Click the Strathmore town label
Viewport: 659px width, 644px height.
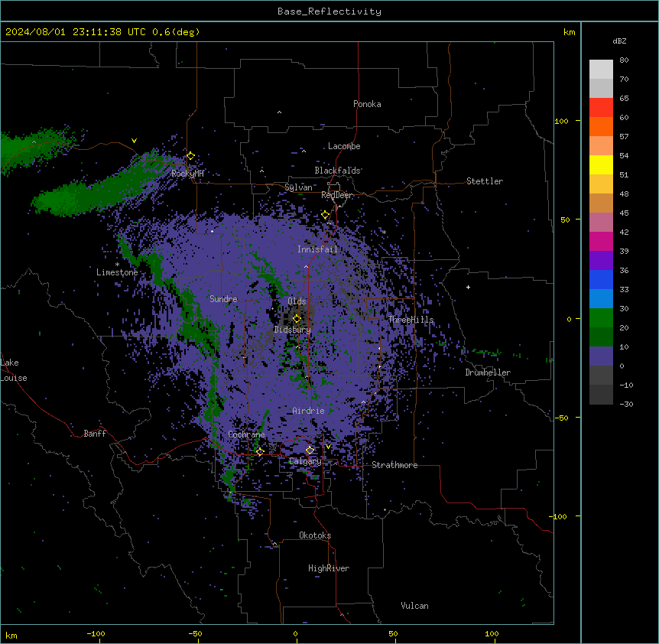394,465
